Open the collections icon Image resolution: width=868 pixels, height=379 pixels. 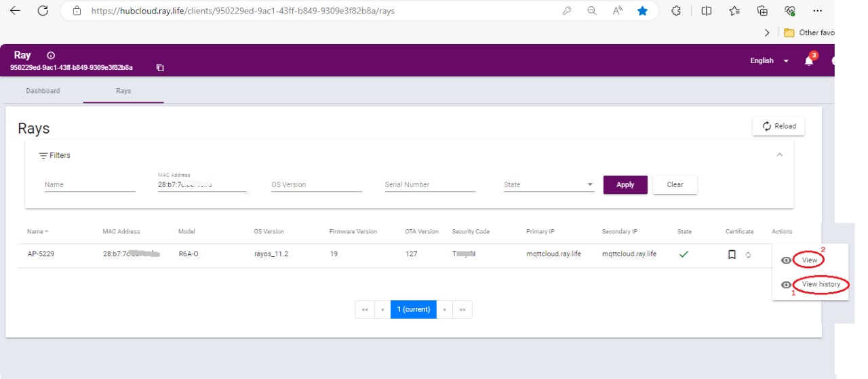point(762,11)
